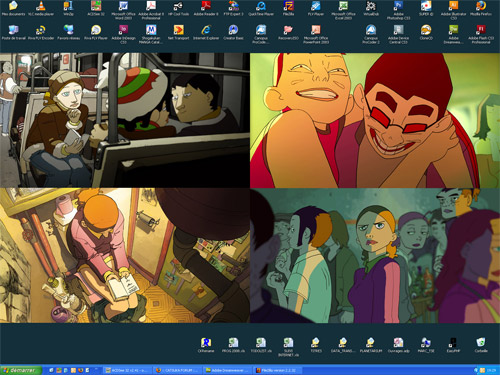This screenshot has width=500, height=375.
Task: Open the MARC_TSE desktop icon
Action: 426,345
